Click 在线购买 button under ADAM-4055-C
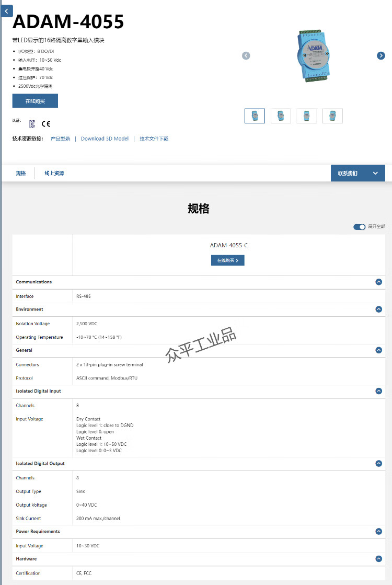392x585 pixels. click(227, 260)
